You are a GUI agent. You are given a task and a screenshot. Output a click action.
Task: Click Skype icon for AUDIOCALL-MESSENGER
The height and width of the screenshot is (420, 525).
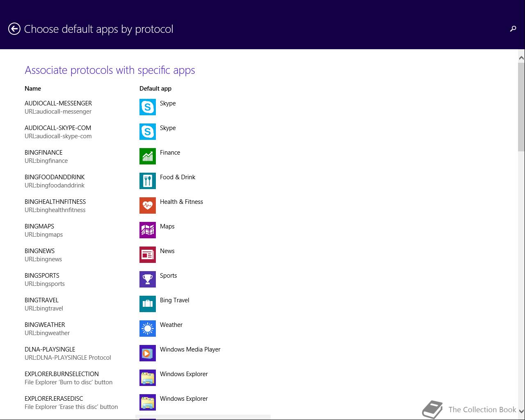[x=148, y=107]
